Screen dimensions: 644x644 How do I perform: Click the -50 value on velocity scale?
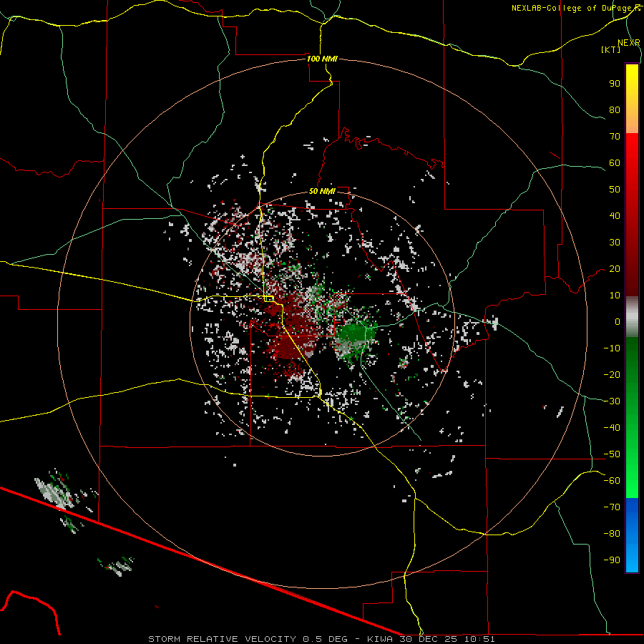coord(612,454)
